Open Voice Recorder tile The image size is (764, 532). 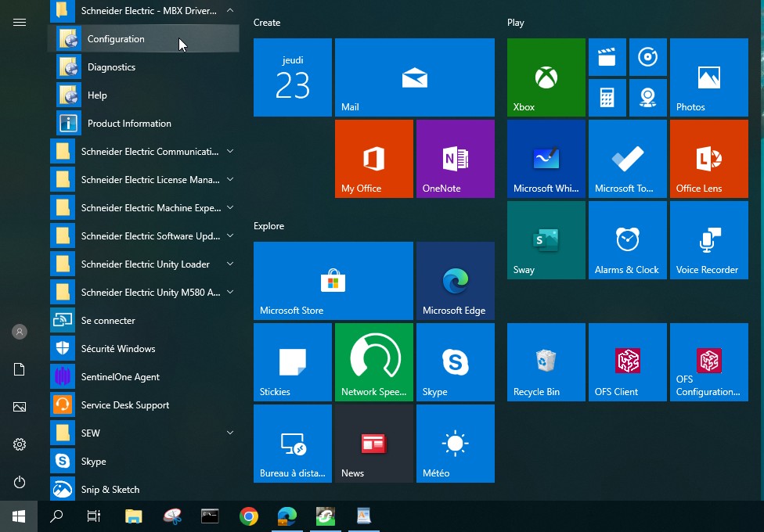pyautogui.click(x=709, y=240)
